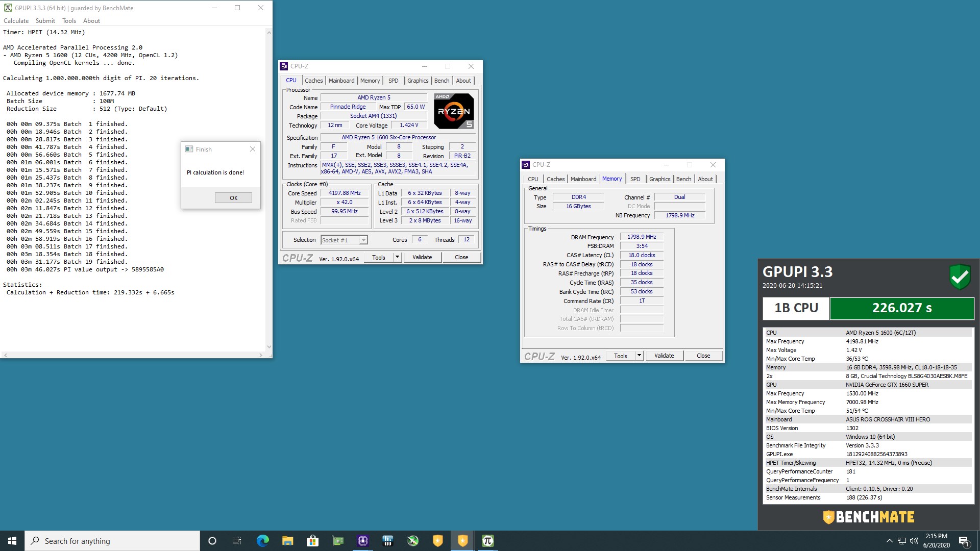This screenshot has width=980, height=551.
Task: Click the BenchMate green shield checkmark icon
Action: [960, 277]
